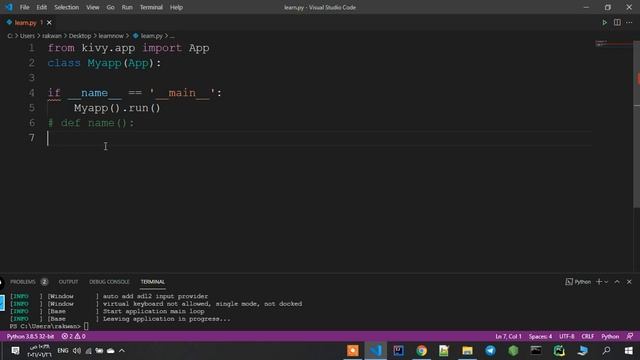Click Ln 7, Col 1 cursor position
Viewport: 640px width, 360px height.
[x=508, y=336]
